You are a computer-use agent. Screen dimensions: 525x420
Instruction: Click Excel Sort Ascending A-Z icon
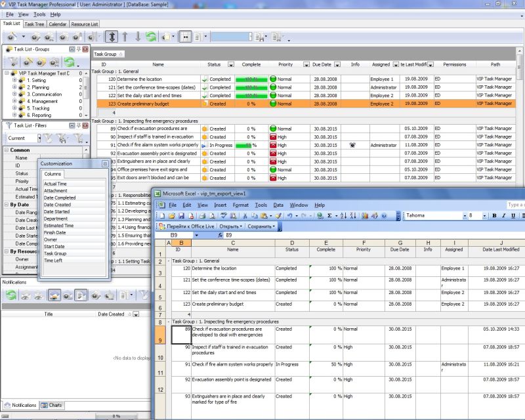pos(343,216)
